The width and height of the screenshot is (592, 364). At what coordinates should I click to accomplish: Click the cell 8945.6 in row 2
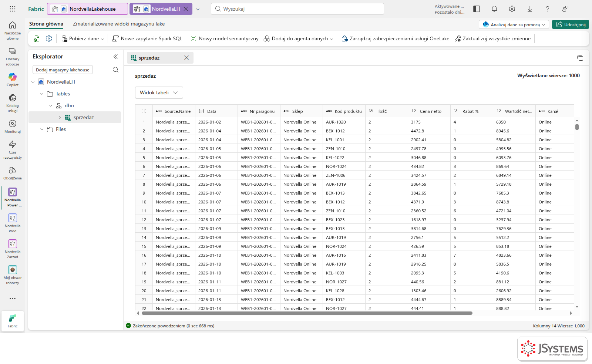(514, 131)
